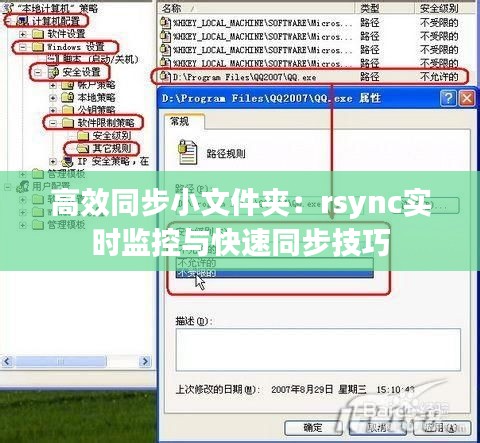Click the 安全设置 shield icon
480x443 pixels.
53,72
